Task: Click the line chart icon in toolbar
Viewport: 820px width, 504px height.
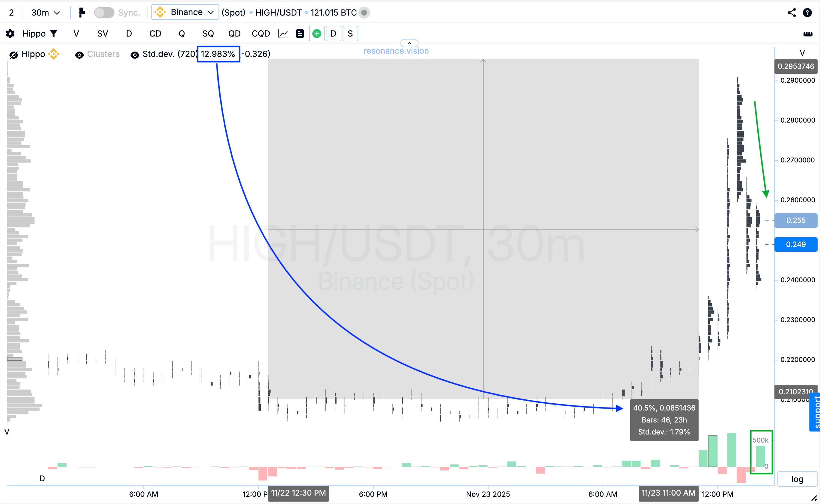Action: coord(283,34)
